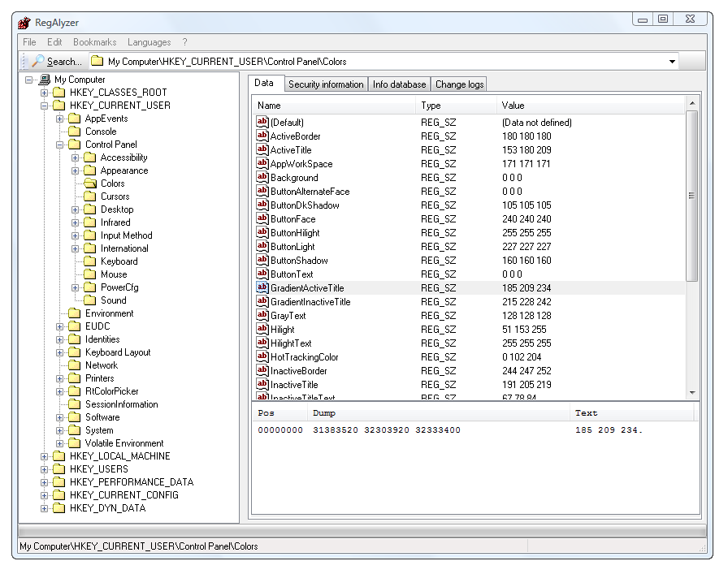Click the Search magnifier icon in toolbar
This screenshot has height=574, width=728.
[38, 61]
